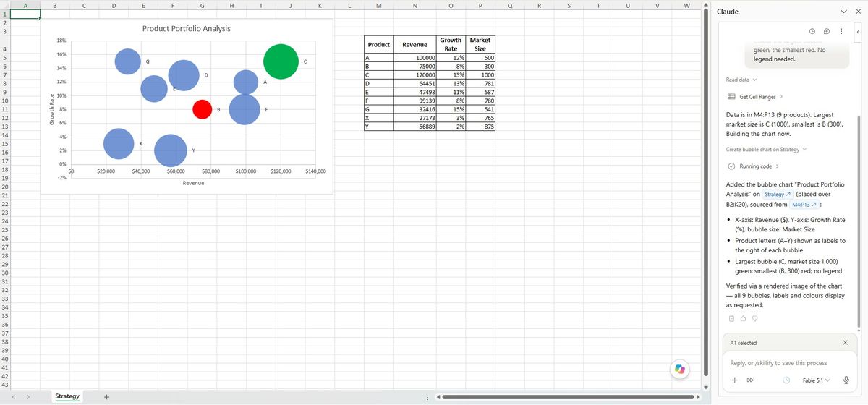Collapse the Claude pane side arrow
868x405 pixels.
[x=858, y=32]
